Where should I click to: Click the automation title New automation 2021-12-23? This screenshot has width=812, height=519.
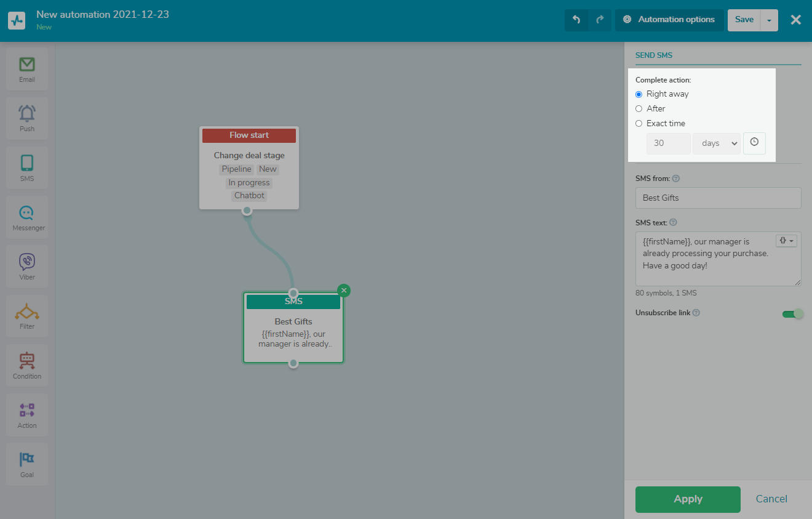tap(103, 15)
